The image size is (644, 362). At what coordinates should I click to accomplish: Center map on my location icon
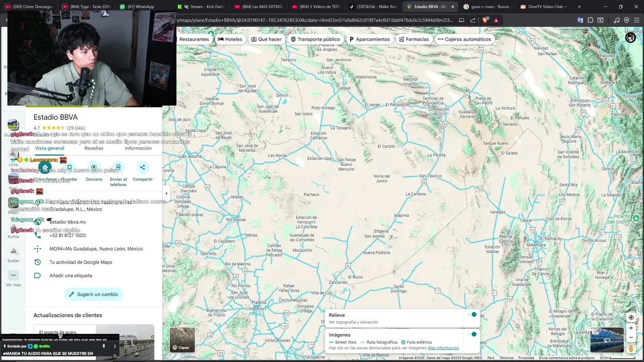click(631, 317)
